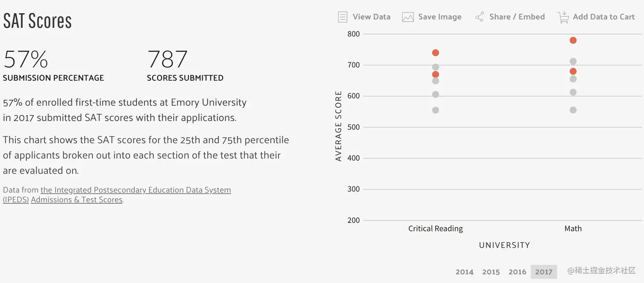Open the (IPEDS) link text
The height and width of the screenshot is (283, 644).
pos(16,199)
